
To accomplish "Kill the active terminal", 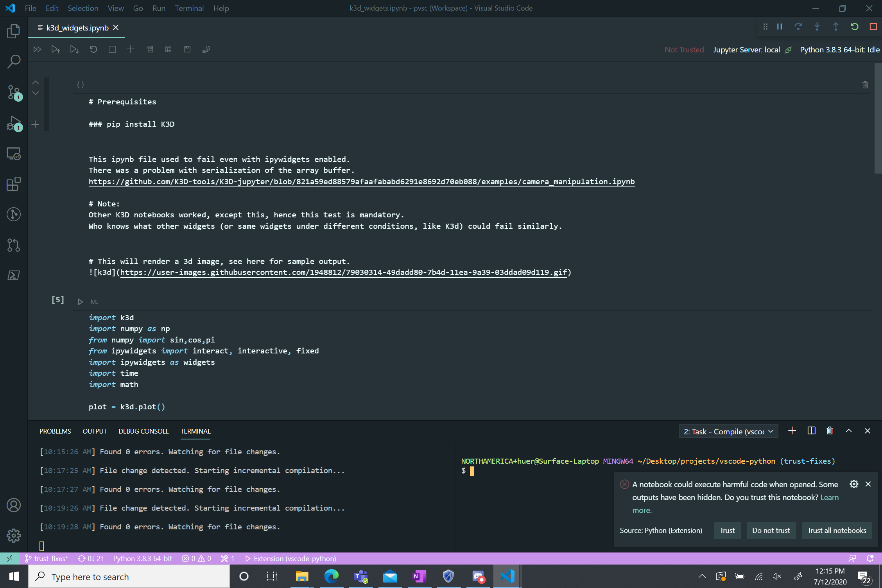I will (829, 430).
